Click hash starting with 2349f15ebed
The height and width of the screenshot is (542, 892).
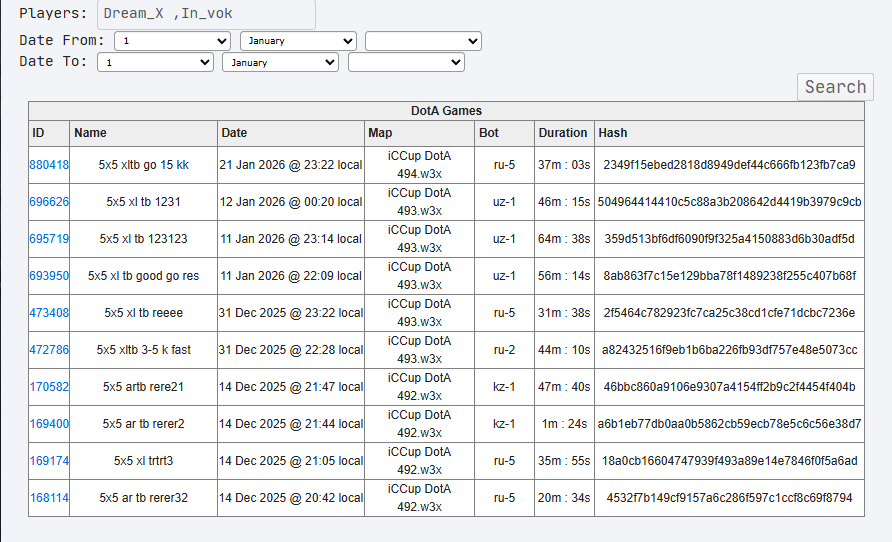[729, 165]
